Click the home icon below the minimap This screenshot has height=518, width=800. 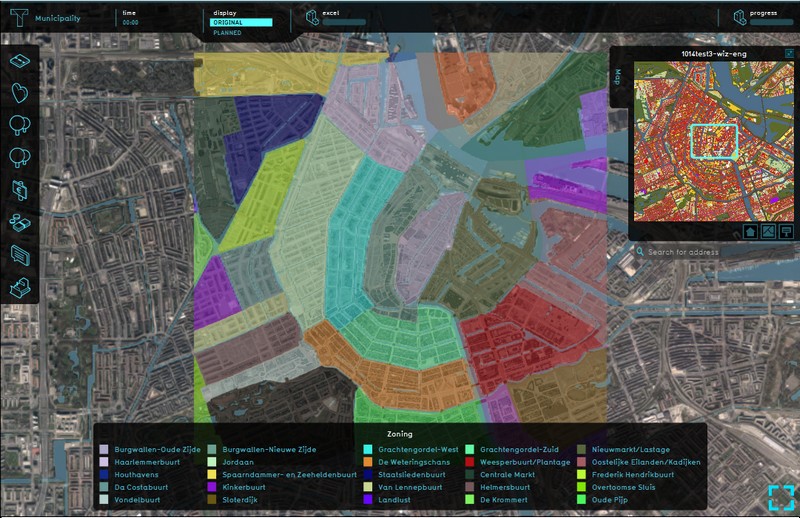point(750,231)
